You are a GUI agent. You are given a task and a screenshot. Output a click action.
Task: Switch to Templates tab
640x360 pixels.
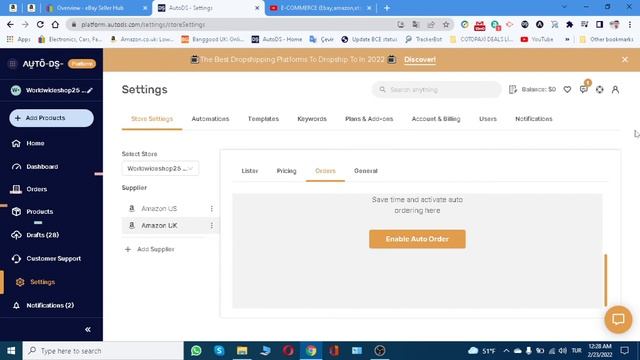(x=263, y=119)
